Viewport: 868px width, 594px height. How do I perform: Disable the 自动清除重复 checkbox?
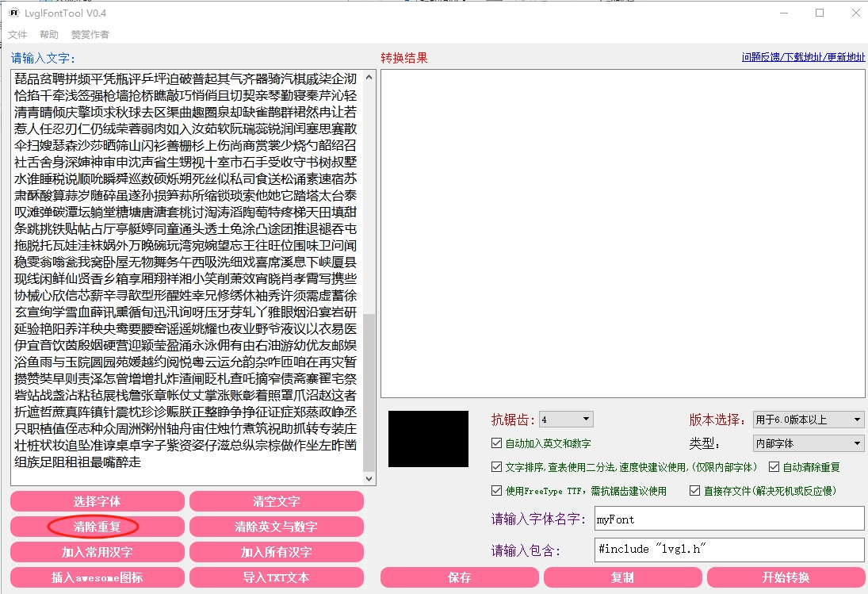coord(774,467)
